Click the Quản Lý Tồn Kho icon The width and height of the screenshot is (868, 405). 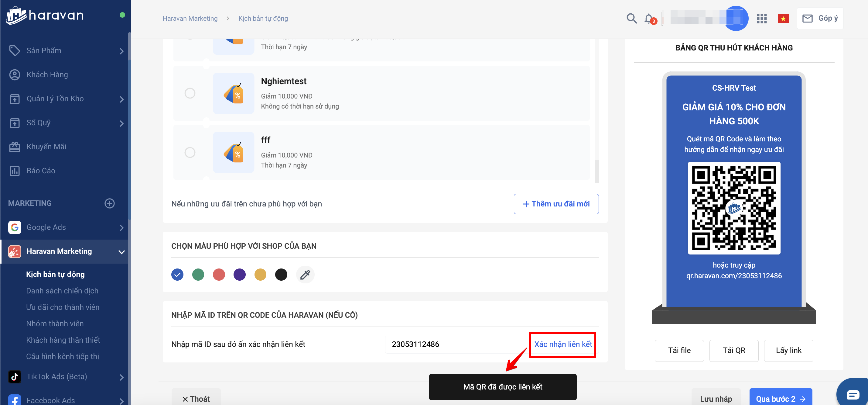pos(15,99)
